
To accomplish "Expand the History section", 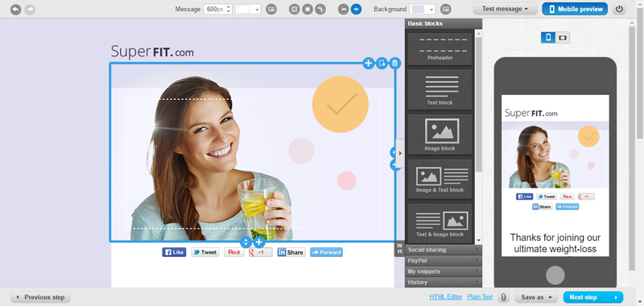I will [444, 282].
